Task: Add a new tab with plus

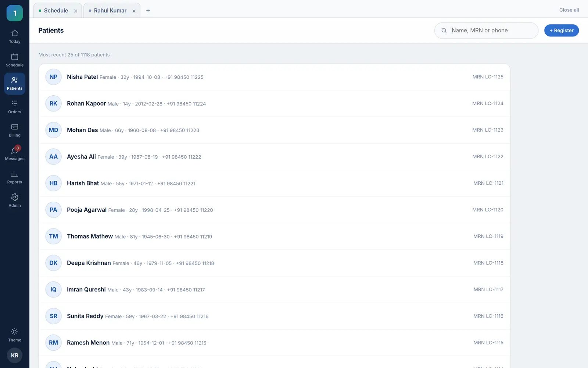Action: pyautogui.click(x=148, y=11)
